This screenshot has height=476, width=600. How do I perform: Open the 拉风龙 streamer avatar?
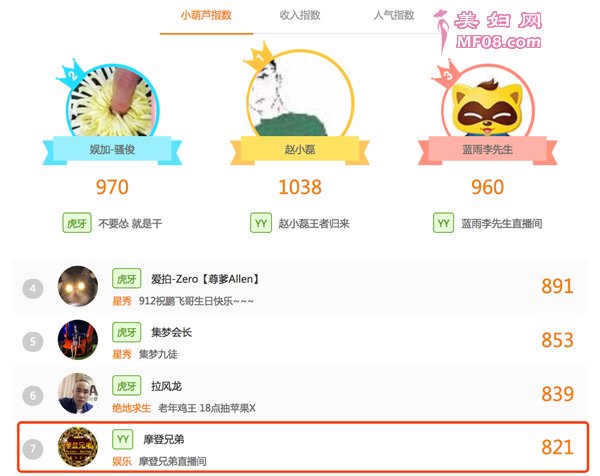[x=78, y=393]
